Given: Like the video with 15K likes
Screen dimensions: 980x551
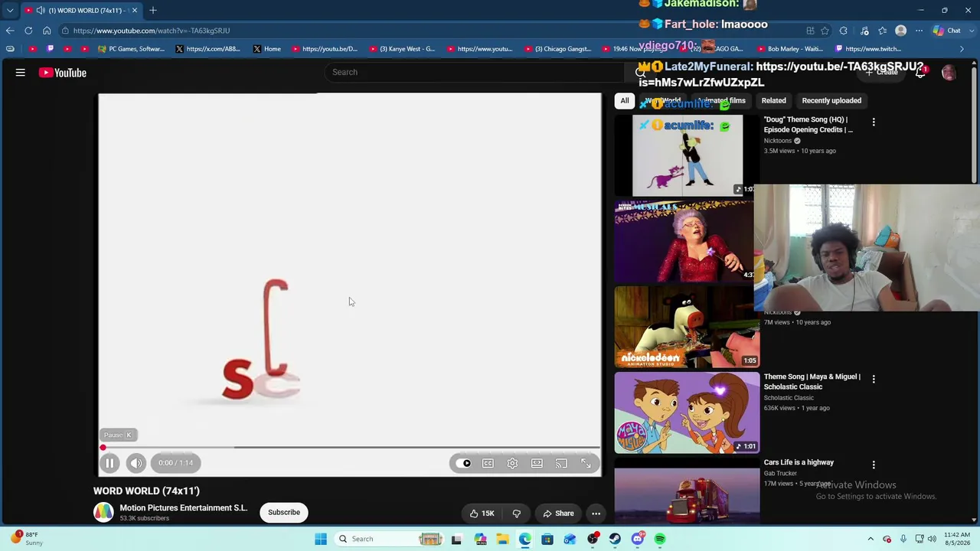Looking at the screenshot, I should (482, 514).
